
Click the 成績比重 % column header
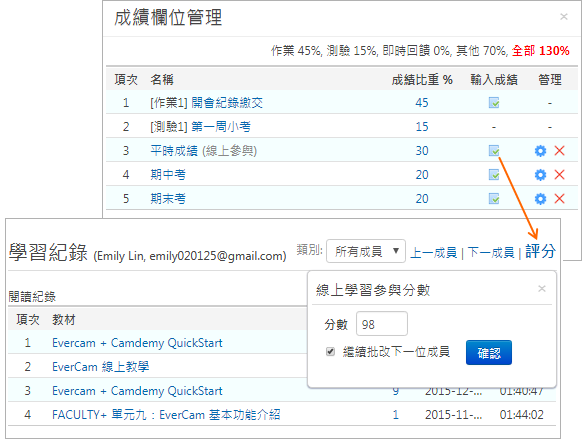pyautogui.click(x=422, y=79)
